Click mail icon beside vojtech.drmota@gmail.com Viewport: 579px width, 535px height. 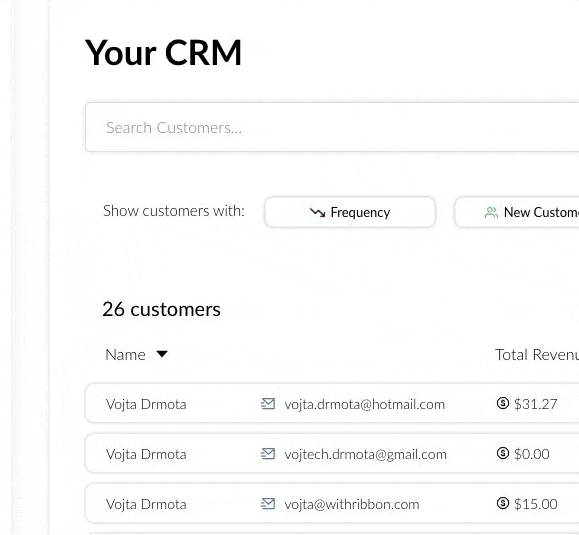tap(268, 453)
